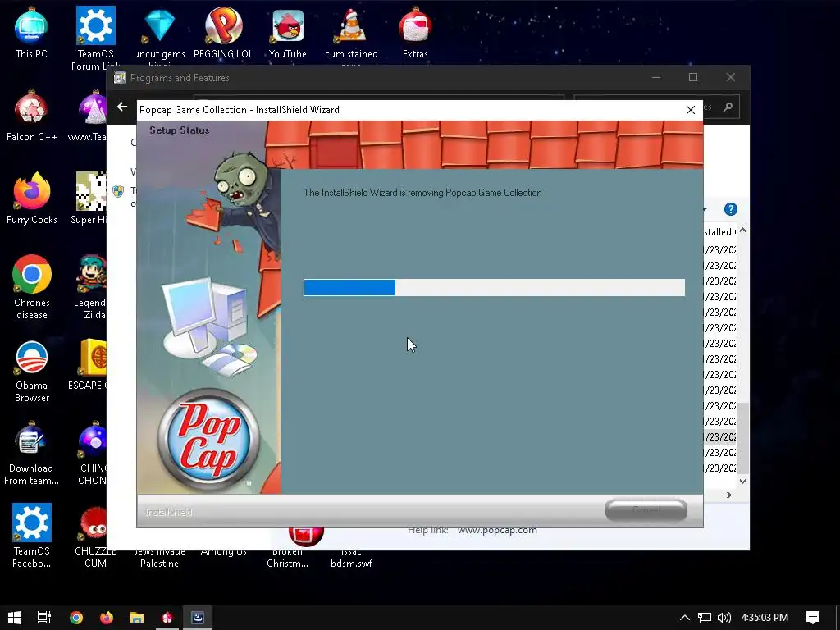Viewport: 840px width, 630px height.
Task: Click the Windows Start button
Action: pos(15,618)
